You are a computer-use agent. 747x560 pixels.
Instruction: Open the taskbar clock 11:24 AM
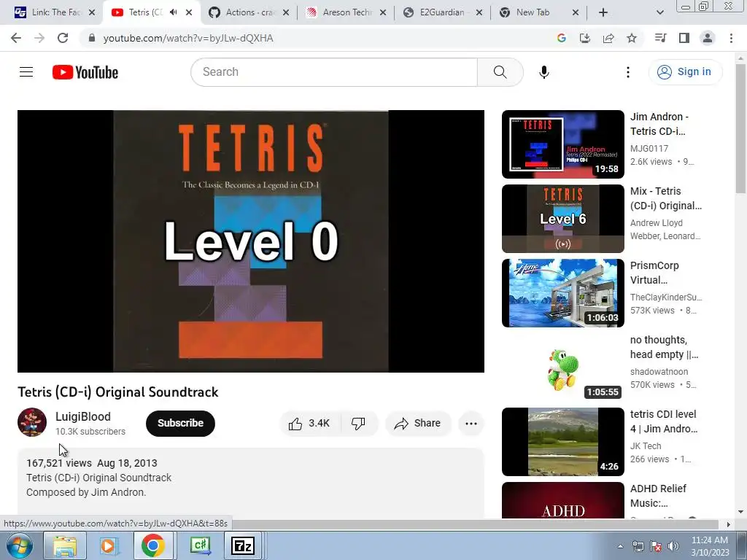click(710, 546)
